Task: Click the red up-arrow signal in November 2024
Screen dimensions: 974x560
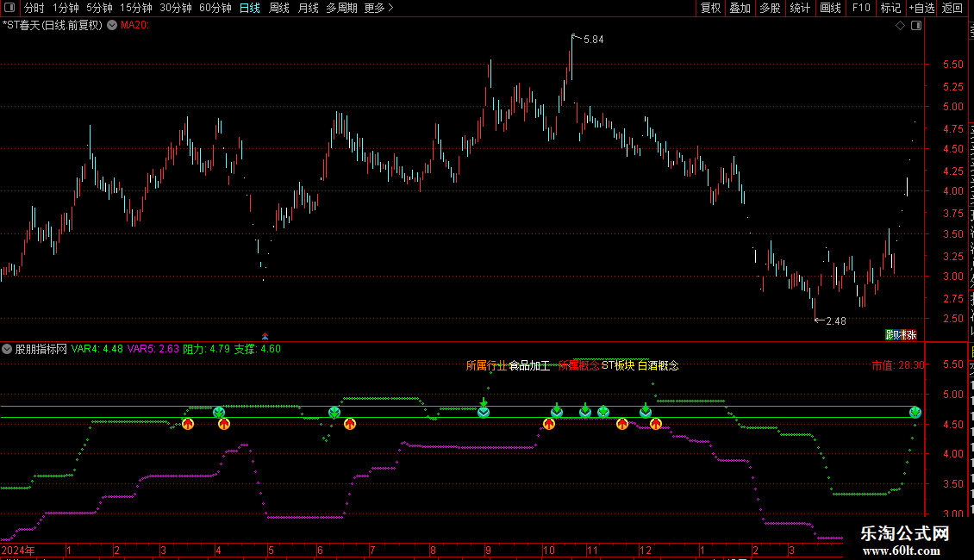Action: tap(621, 424)
